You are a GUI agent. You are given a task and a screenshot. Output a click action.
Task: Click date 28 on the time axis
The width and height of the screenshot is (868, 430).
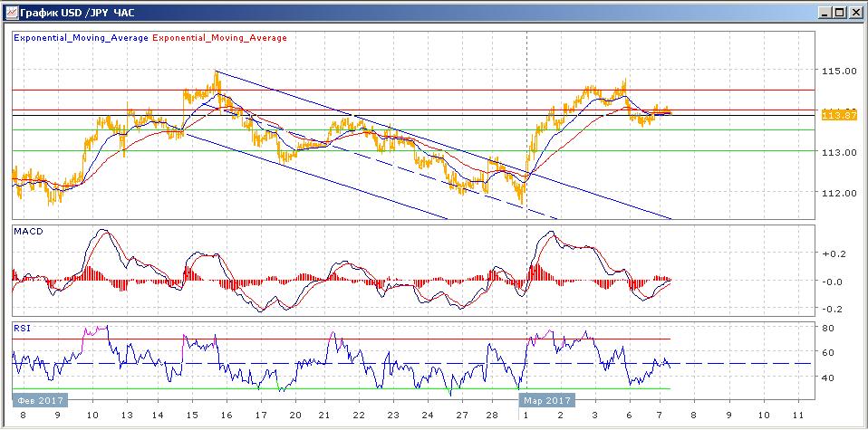point(493,415)
